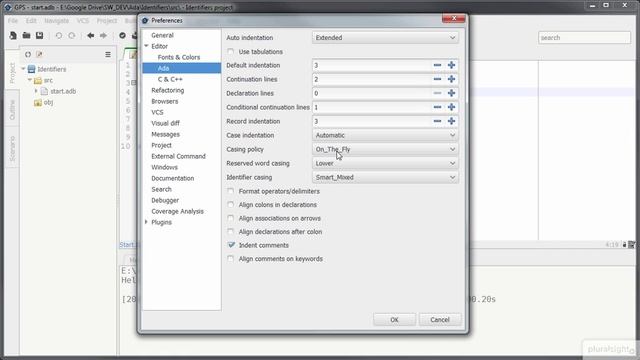640x360 pixels.
Task: Select Debugger preferences page
Action: 165,200
